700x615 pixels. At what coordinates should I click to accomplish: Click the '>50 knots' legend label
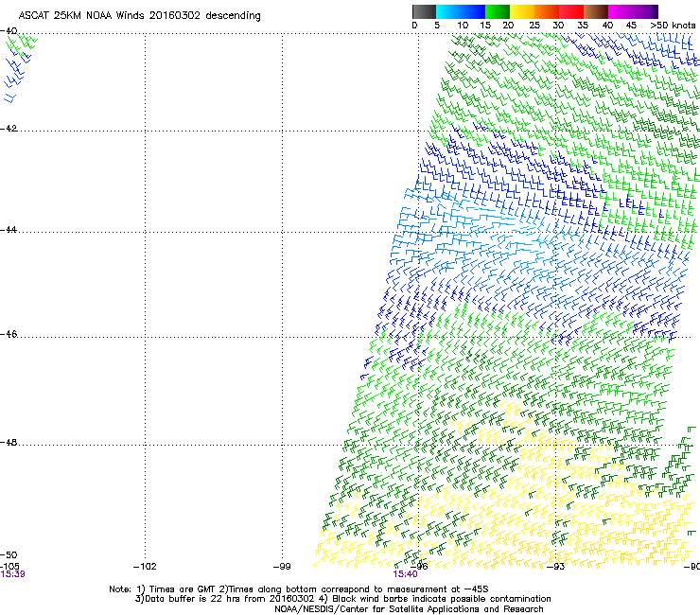point(673,26)
